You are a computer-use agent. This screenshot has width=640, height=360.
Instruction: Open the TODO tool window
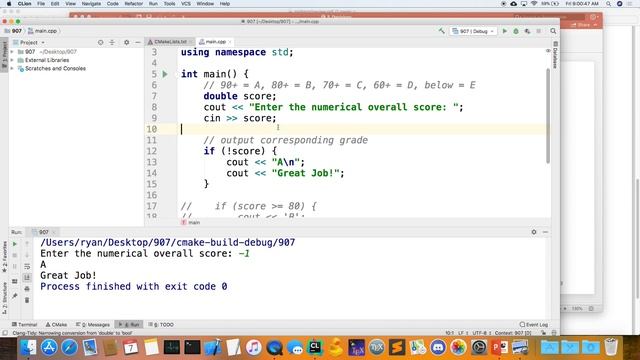point(161,324)
